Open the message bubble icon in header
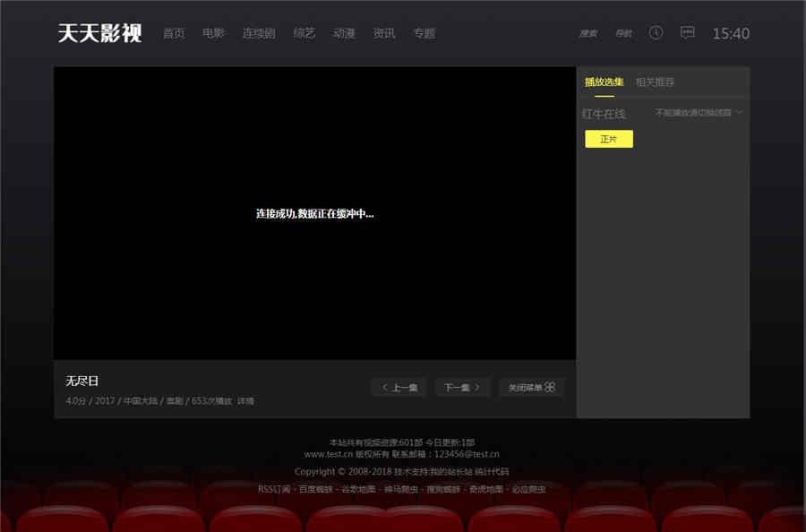This screenshot has width=806, height=532. (687, 33)
